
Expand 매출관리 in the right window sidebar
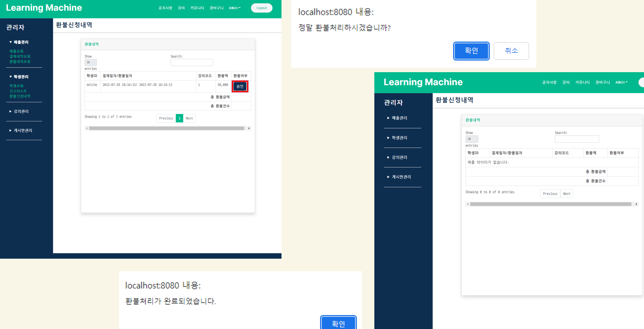397,118
